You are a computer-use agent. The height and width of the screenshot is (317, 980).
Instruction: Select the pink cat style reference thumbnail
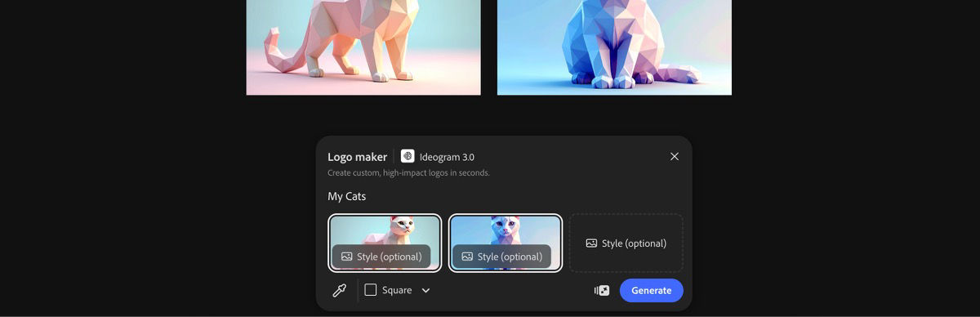[385, 243]
